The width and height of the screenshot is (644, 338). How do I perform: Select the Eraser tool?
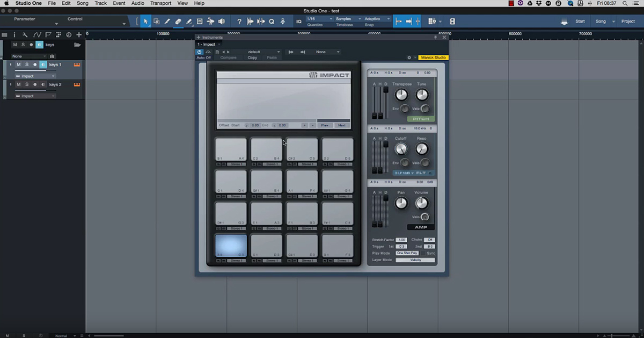click(x=178, y=21)
